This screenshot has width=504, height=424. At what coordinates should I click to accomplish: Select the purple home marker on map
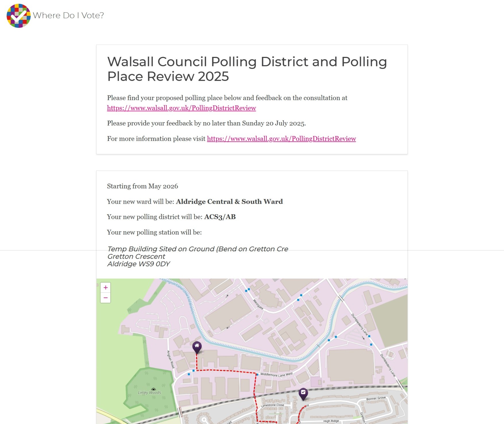197,347
